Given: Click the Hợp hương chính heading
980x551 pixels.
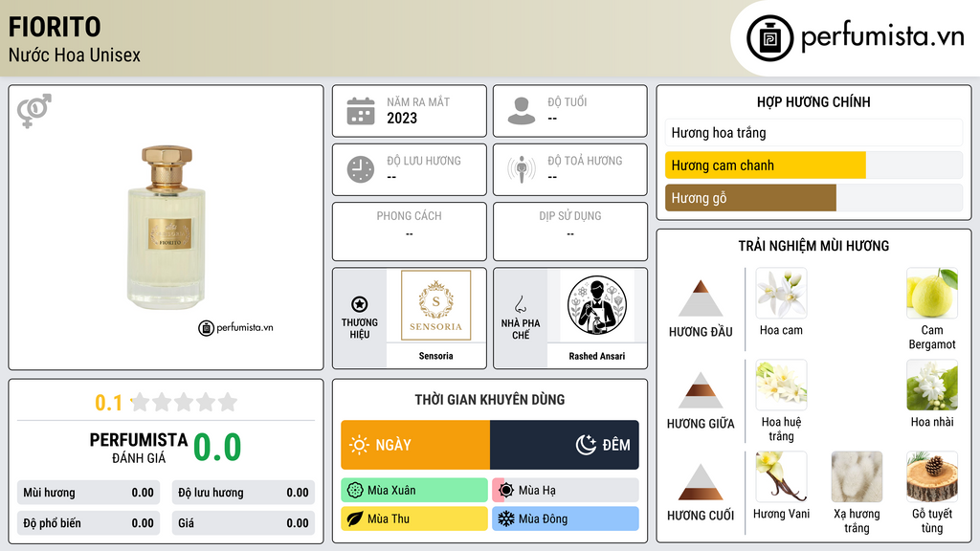Looking at the screenshot, I should [x=813, y=101].
